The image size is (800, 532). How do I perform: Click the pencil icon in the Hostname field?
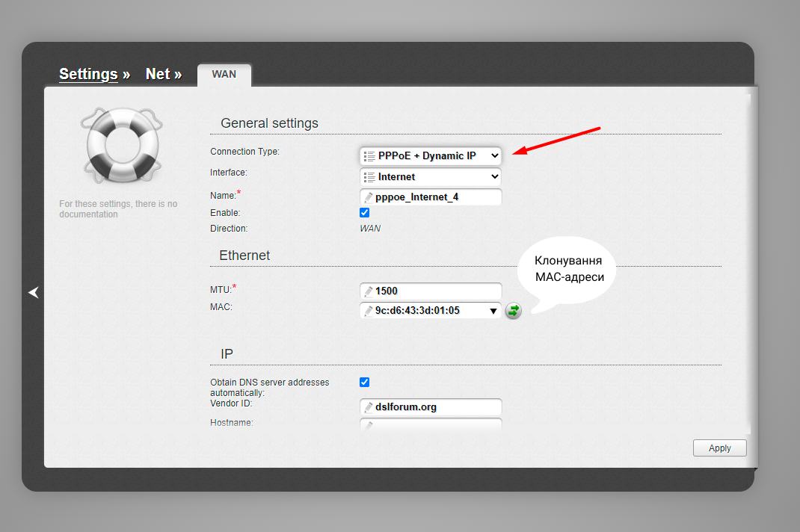369,425
